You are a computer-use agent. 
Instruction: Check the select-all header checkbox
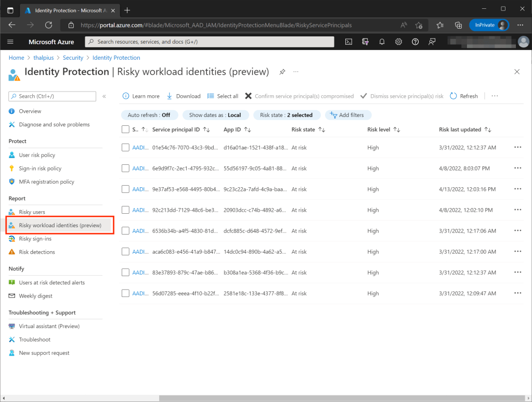125,129
